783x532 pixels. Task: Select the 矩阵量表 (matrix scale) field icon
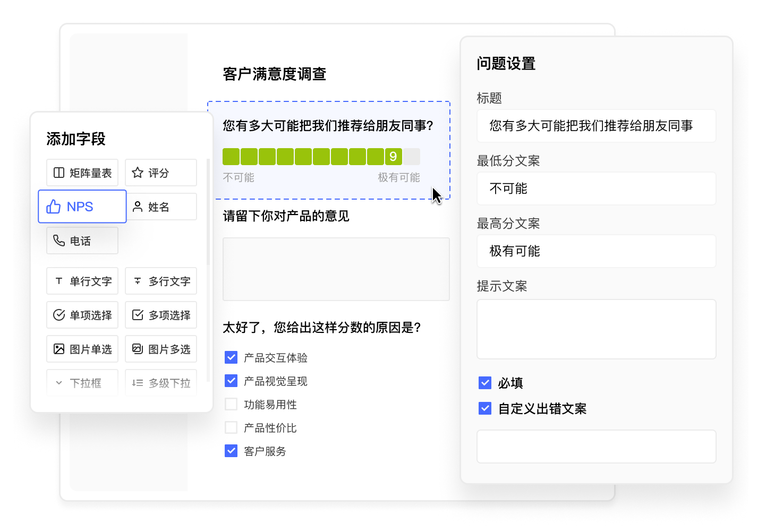pos(82,173)
